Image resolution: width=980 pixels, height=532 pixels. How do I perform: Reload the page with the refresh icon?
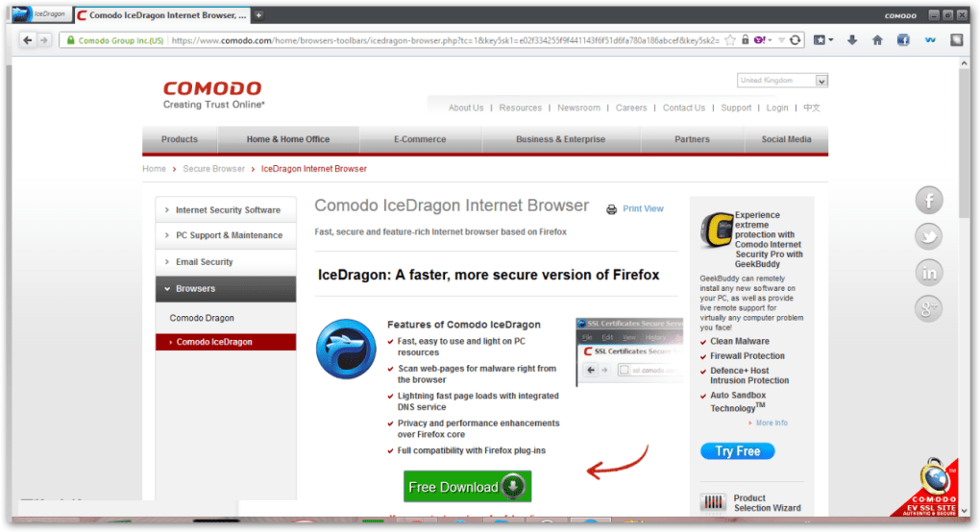[795, 40]
